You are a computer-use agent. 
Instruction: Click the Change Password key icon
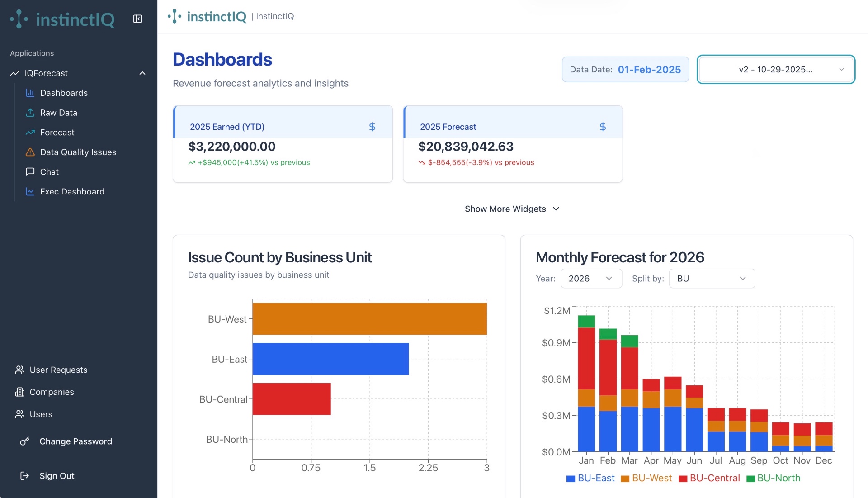click(25, 441)
